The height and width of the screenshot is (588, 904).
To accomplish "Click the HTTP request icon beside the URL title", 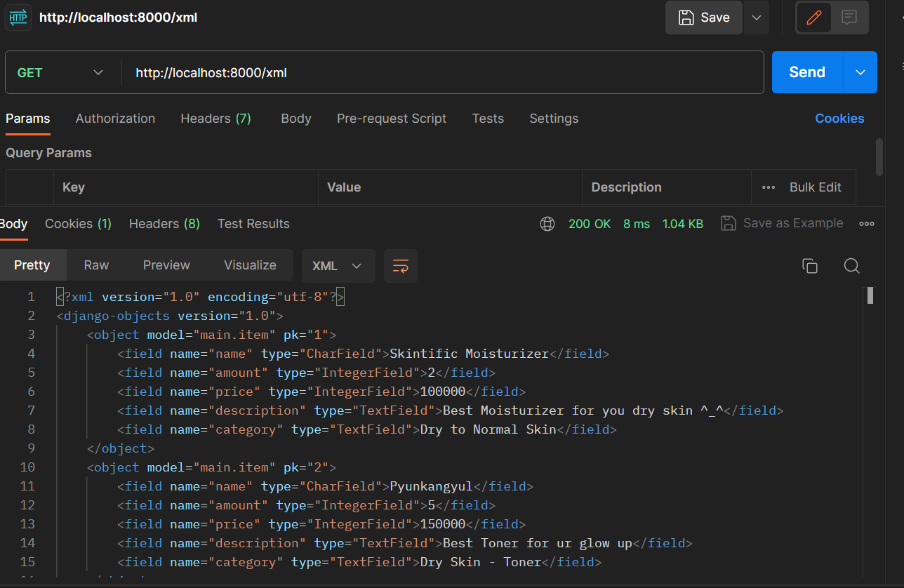I will tap(18, 18).
